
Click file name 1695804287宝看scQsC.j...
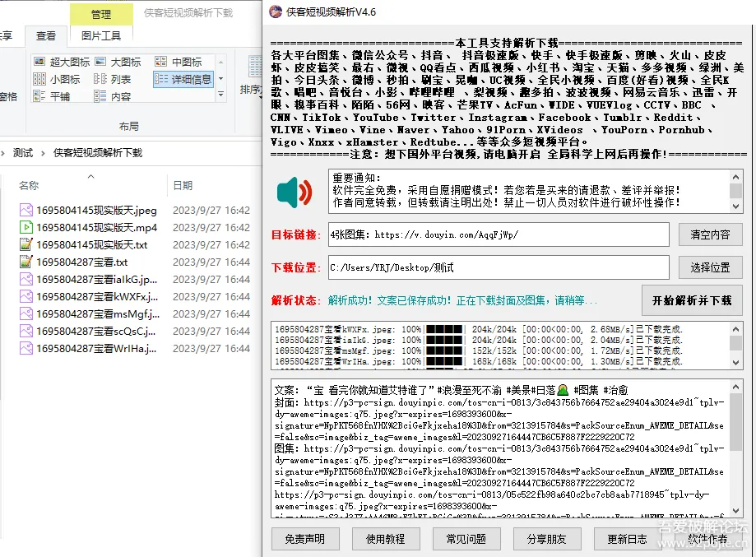tap(96, 332)
